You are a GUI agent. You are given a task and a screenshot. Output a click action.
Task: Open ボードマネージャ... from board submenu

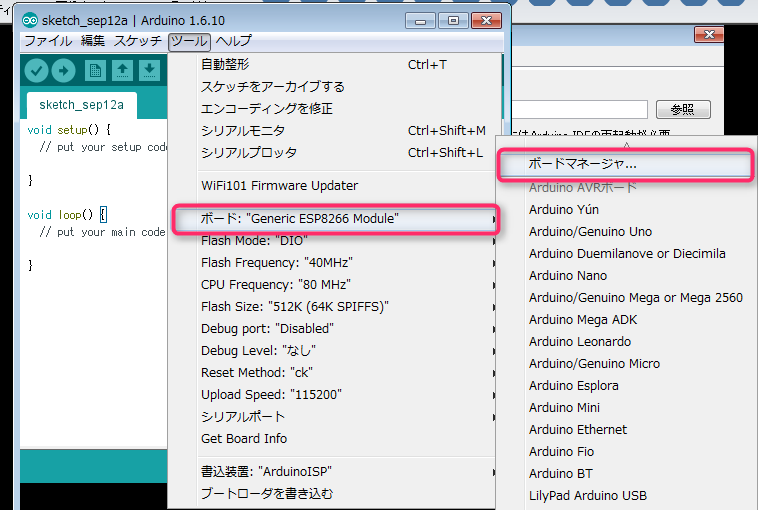point(626,165)
